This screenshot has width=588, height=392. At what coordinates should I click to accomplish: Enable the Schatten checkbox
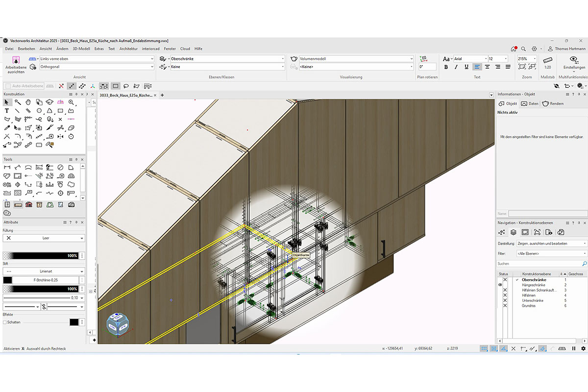click(x=5, y=322)
